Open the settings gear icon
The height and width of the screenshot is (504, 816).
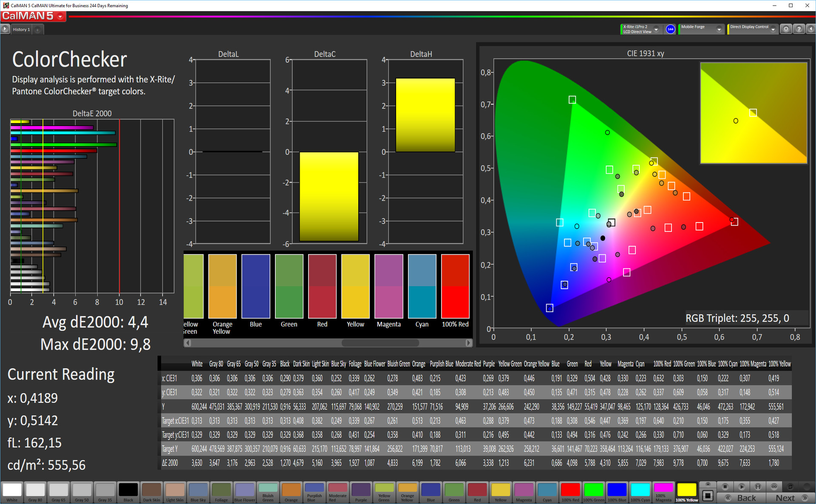point(786,29)
